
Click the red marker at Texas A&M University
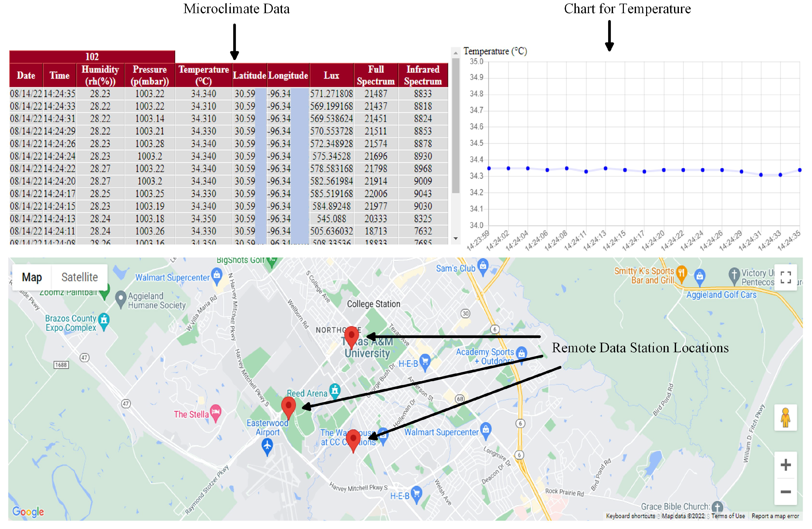point(351,336)
